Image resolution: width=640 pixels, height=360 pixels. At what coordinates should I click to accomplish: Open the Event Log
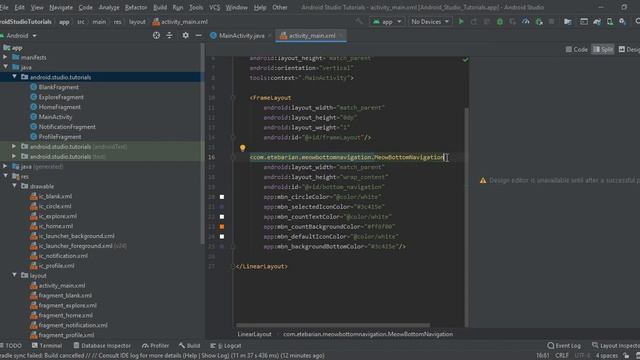[564, 346]
